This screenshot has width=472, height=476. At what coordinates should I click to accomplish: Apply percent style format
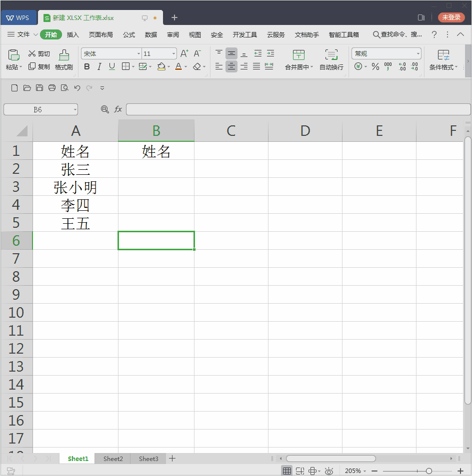pos(375,66)
